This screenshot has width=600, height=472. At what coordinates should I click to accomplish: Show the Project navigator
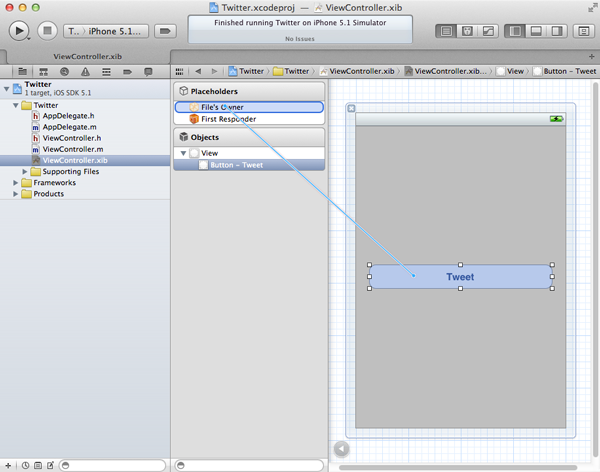tap(23, 72)
